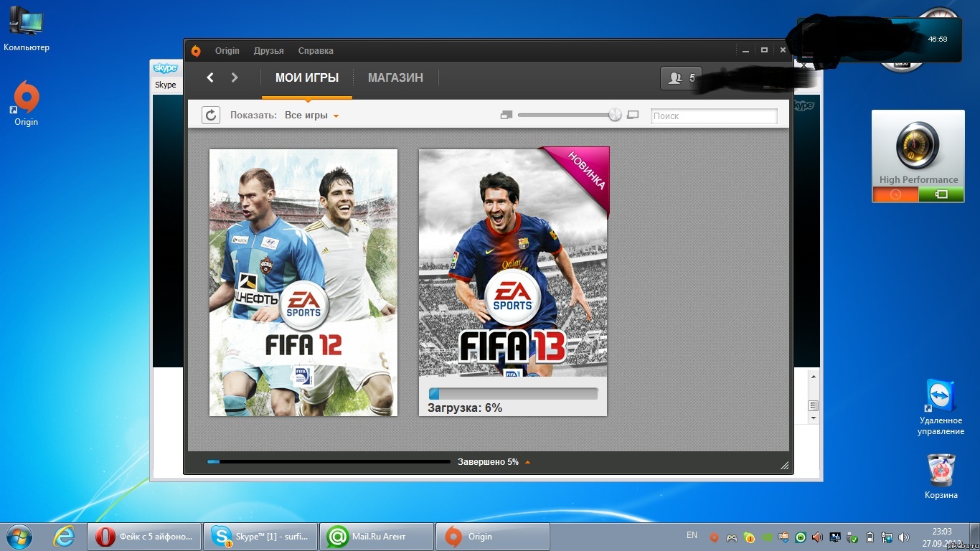The image size is (980, 551).
Task: Click the EN language indicator
Action: [x=692, y=535]
